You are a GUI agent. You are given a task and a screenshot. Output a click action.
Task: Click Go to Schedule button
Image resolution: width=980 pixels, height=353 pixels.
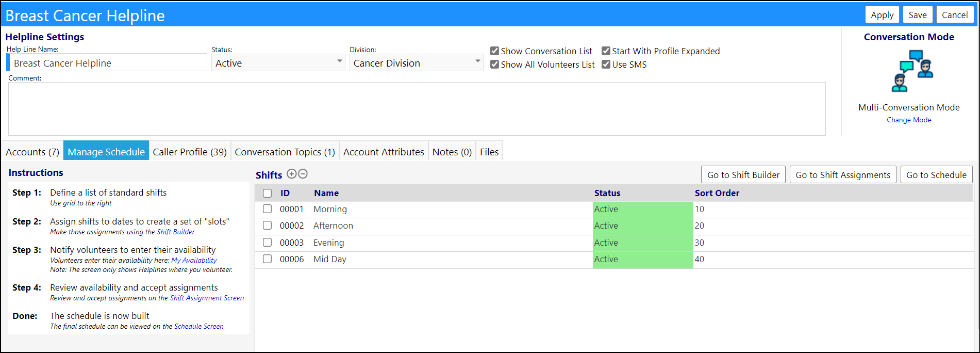936,175
